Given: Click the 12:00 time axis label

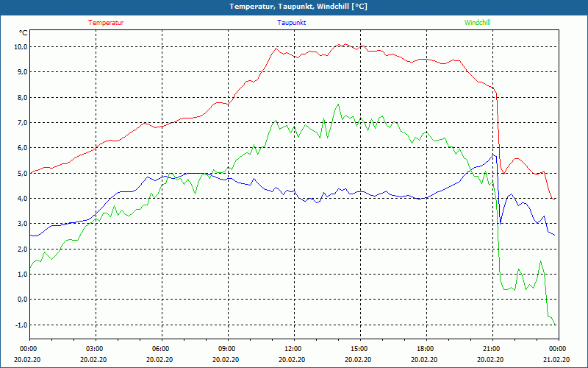Looking at the screenshot, I should (x=293, y=349).
